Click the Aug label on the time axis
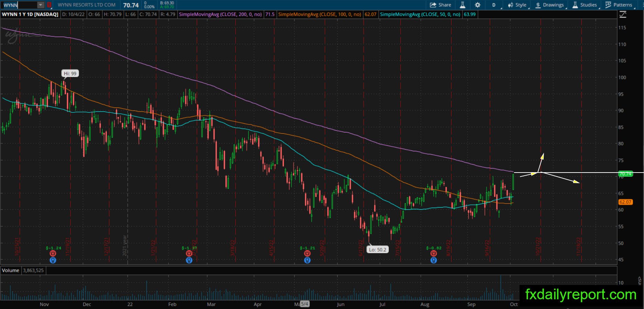 coord(425,304)
